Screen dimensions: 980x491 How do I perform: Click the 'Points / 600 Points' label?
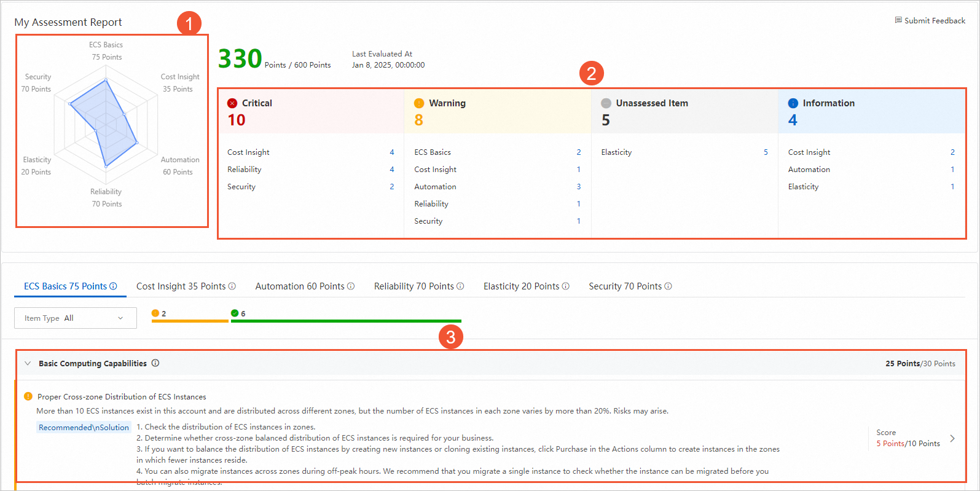pyautogui.click(x=298, y=65)
